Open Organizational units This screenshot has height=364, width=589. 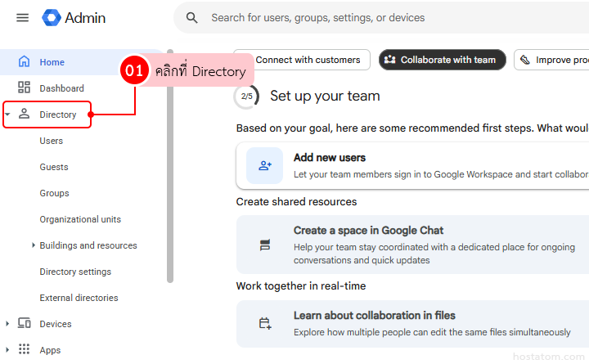(80, 219)
